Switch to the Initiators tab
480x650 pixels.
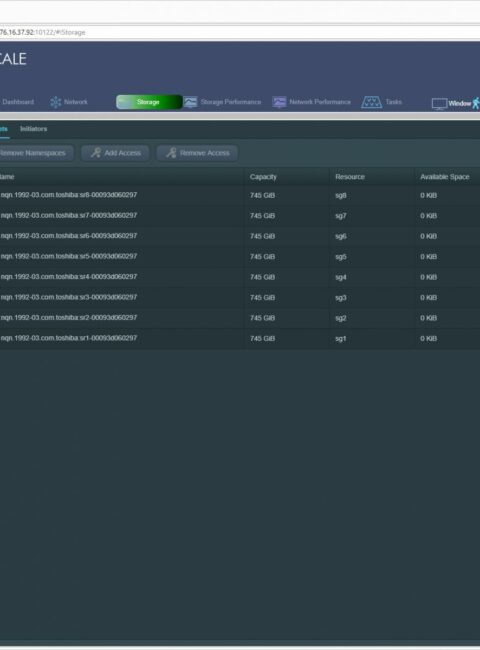coord(34,129)
